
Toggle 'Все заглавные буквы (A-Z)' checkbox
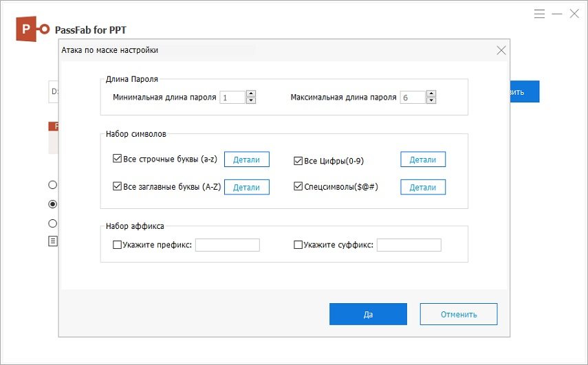(x=117, y=186)
